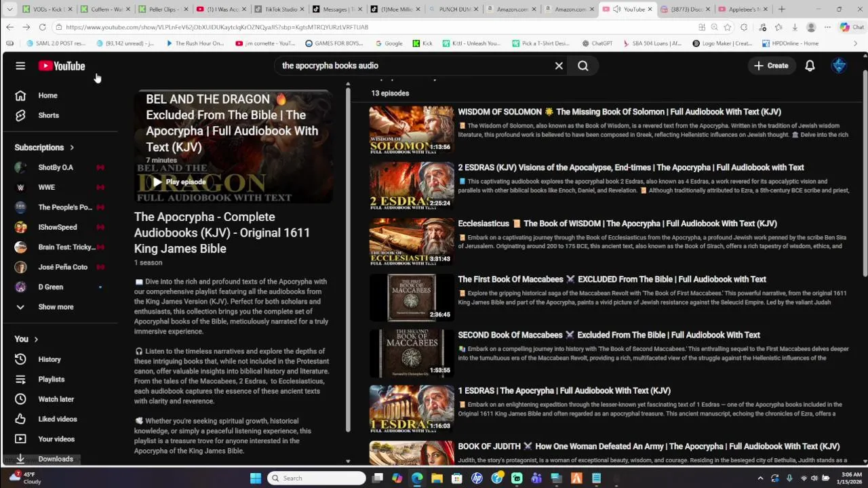Click the search magnifier button
The width and height of the screenshot is (868, 488).
click(x=583, y=66)
